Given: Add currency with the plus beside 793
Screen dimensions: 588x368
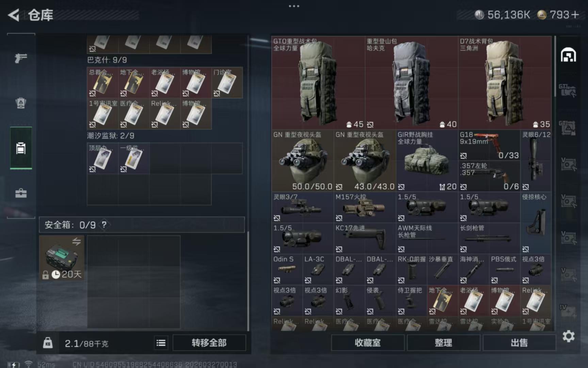Looking at the screenshot, I should 575,15.
